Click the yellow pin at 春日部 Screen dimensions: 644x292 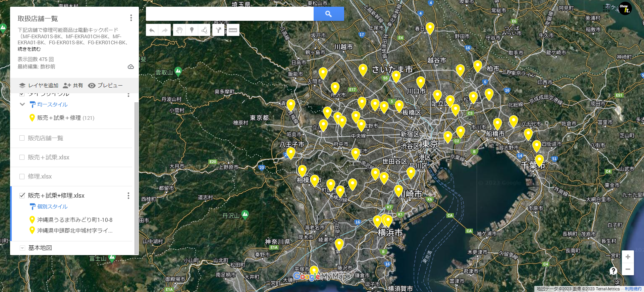pyautogui.click(x=430, y=28)
